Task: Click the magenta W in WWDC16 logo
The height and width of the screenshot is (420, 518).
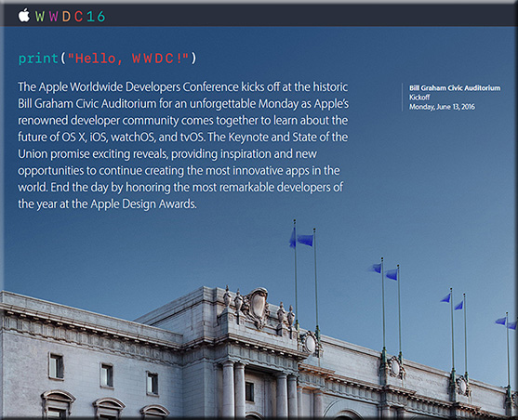Action: point(54,17)
